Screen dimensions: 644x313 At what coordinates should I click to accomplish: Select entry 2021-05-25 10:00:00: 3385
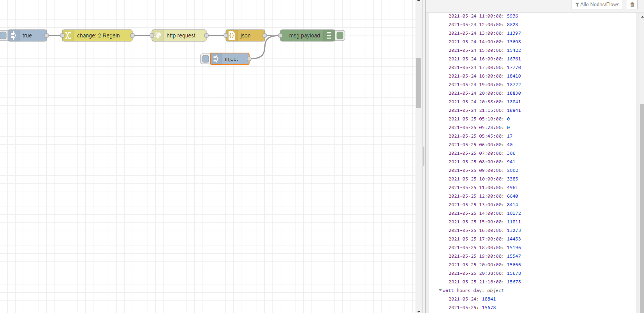(x=483, y=179)
